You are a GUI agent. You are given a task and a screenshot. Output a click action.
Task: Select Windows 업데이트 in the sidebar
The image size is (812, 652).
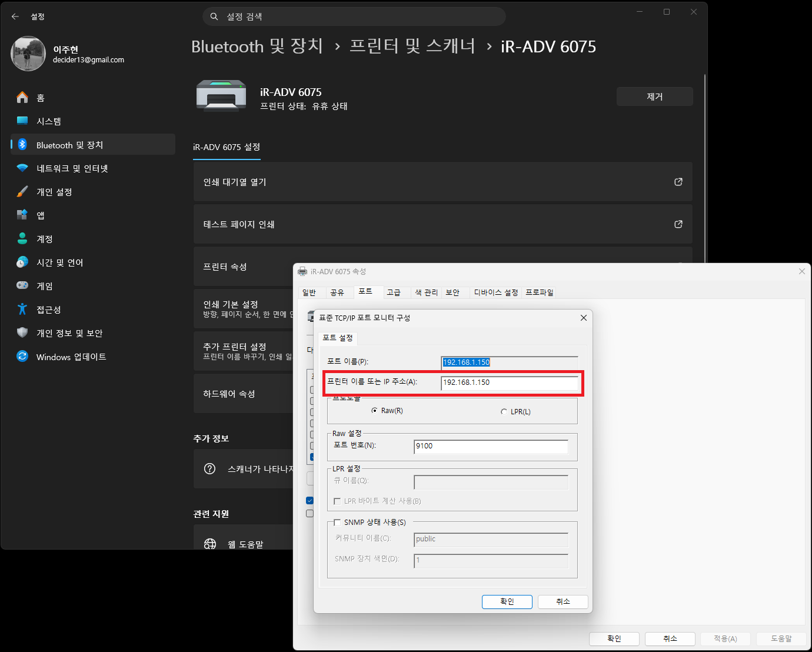[93, 356]
